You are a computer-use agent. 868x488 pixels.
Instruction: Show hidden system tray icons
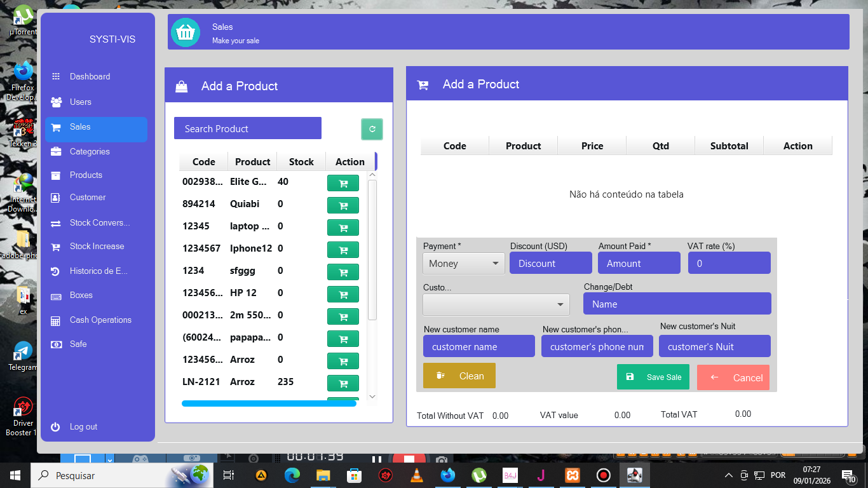728,475
